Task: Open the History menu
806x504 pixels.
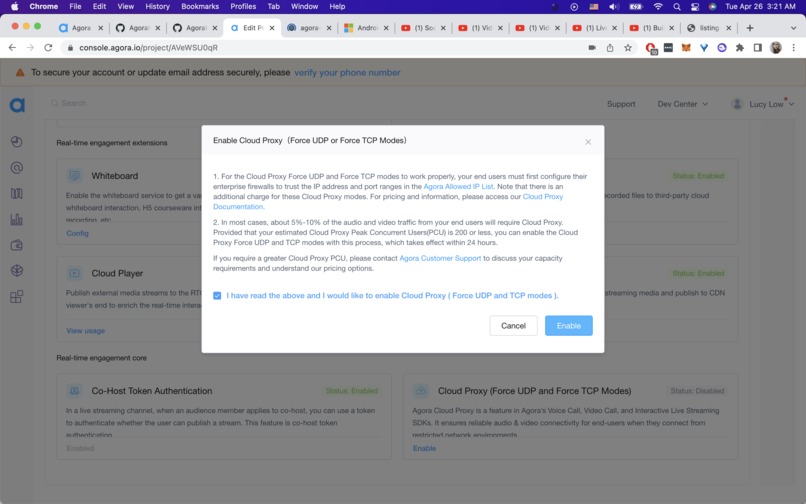Action: 157,7
